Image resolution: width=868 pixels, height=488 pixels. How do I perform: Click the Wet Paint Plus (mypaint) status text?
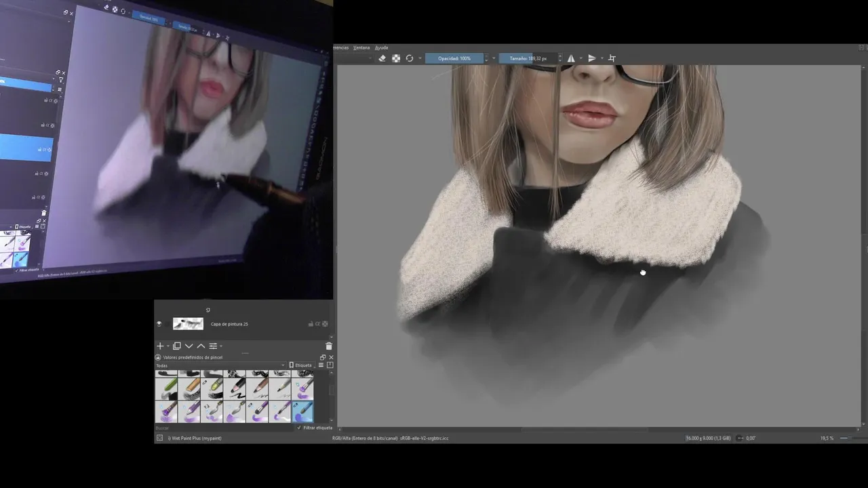point(195,439)
